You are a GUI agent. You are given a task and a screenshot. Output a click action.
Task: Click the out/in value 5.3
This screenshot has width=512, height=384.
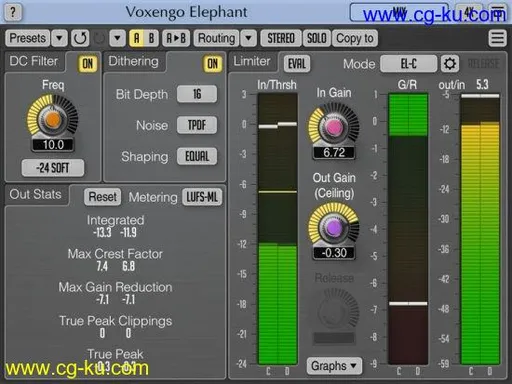coord(482,85)
